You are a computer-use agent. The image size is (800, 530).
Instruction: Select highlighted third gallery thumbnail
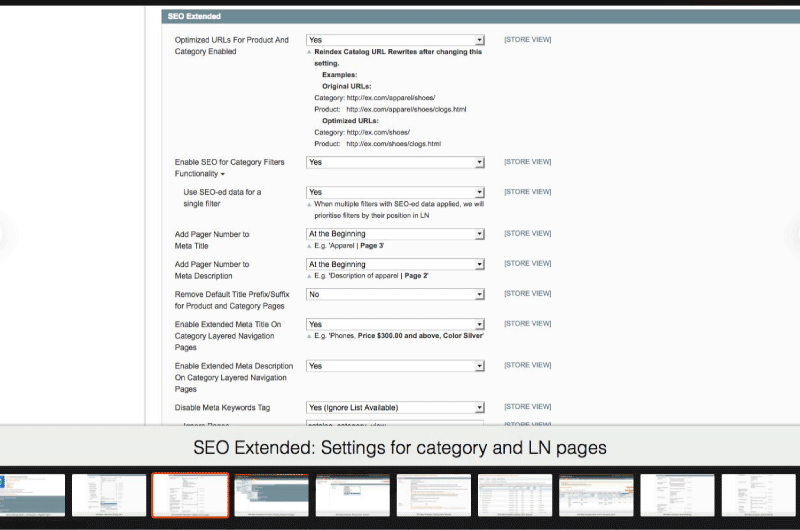pos(190,495)
